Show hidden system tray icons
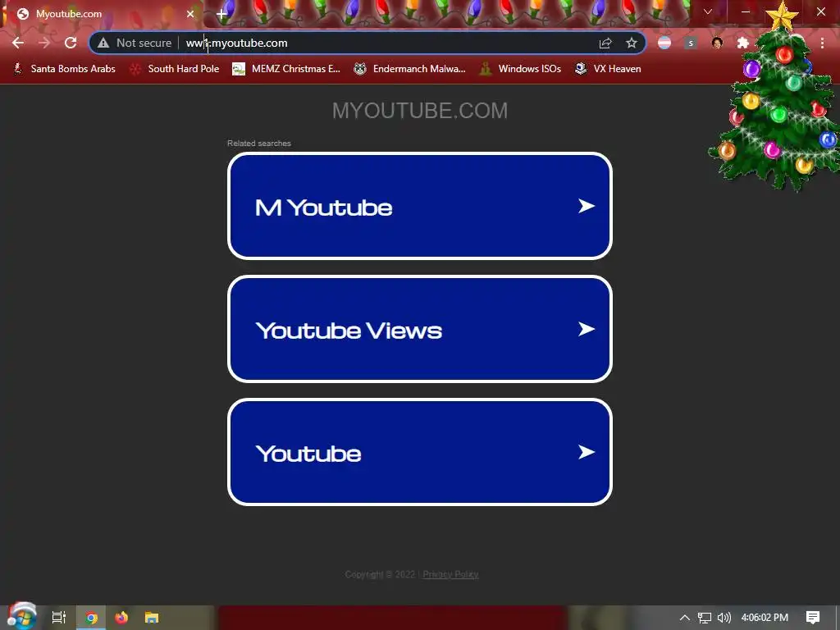The image size is (840, 630). [685, 618]
